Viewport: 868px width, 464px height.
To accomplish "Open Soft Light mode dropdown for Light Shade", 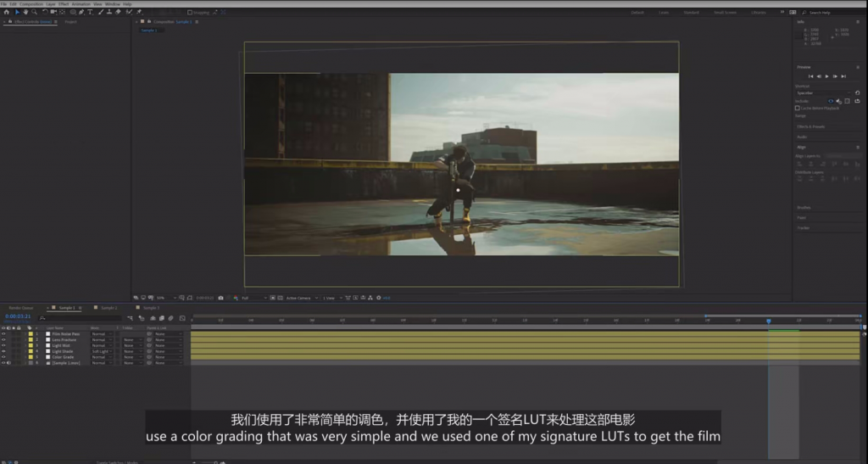I will [x=102, y=351].
